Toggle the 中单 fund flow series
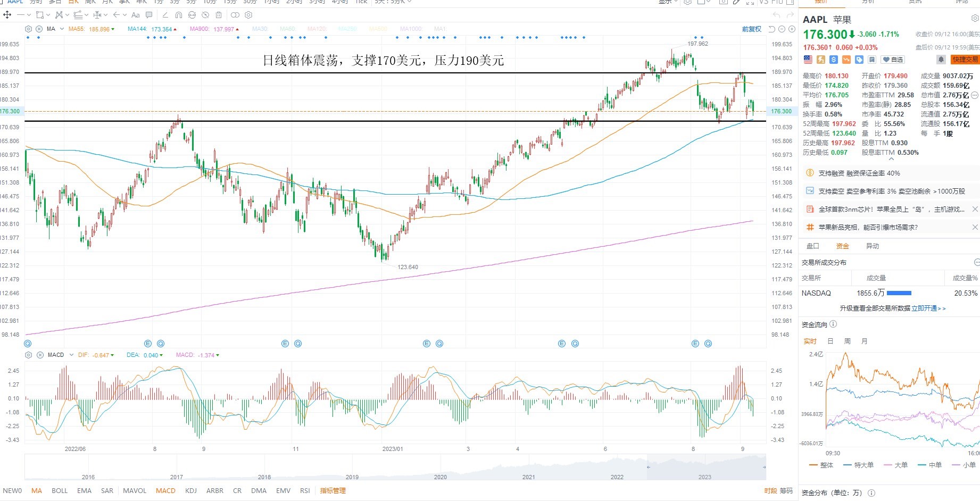Screen dimensions: 980x501 point(929,465)
